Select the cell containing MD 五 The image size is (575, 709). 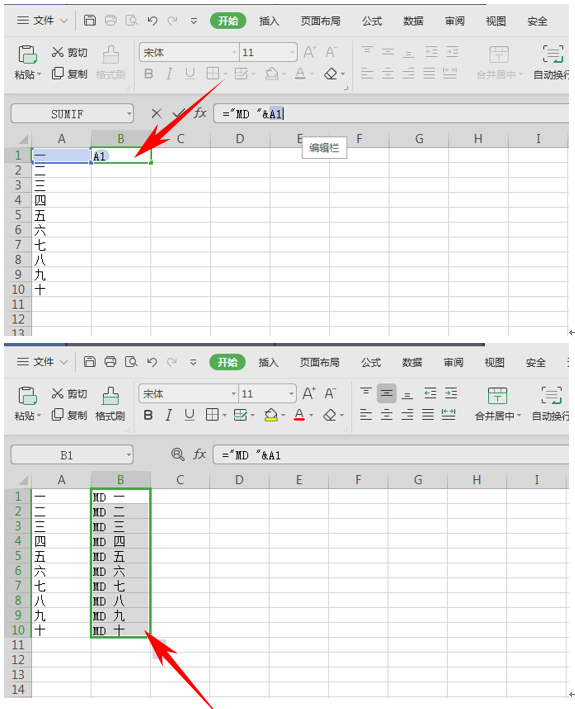coord(120,556)
